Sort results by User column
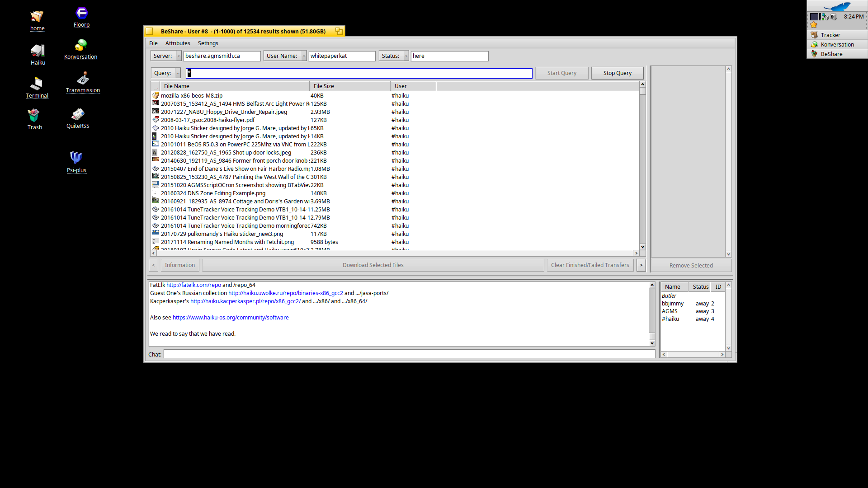The height and width of the screenshot is (488, 868). coord(413,86)
